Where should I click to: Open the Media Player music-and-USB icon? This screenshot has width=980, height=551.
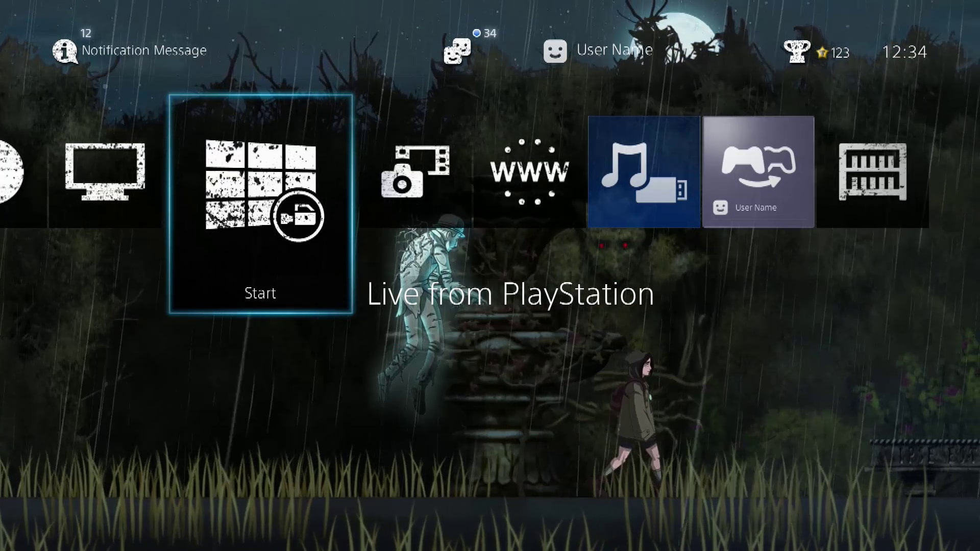tap(643, 171)
